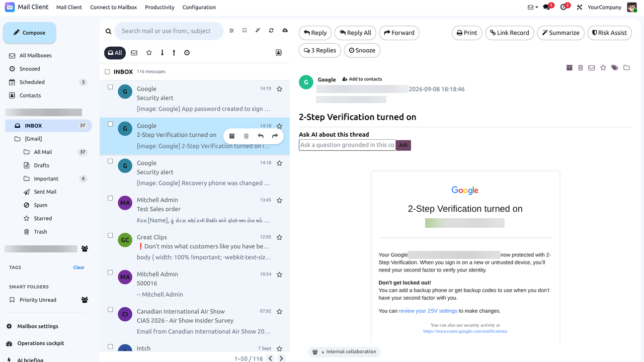Open the user avatar menu
The width and height of the screenshot is (644, 362).
pyautogui.click(x=631, y=7)
